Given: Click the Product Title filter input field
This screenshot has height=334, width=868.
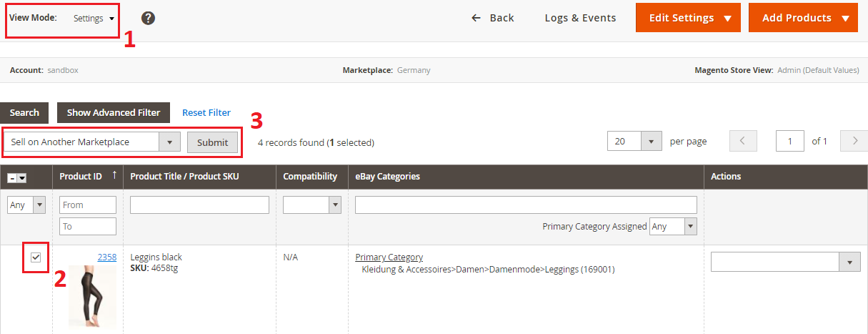Looking at the screenshot, I should coord(199,205).
